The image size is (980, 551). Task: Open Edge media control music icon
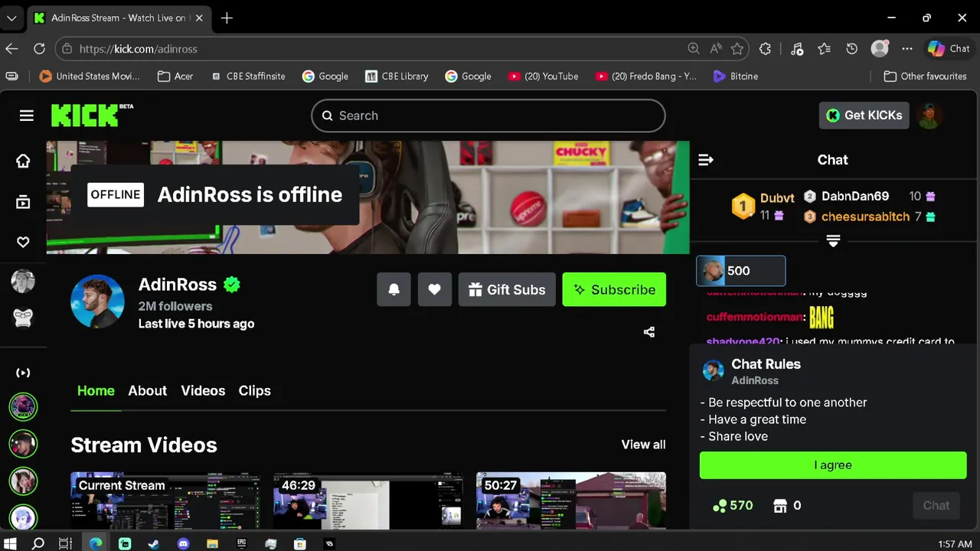[x=797, y=48]
